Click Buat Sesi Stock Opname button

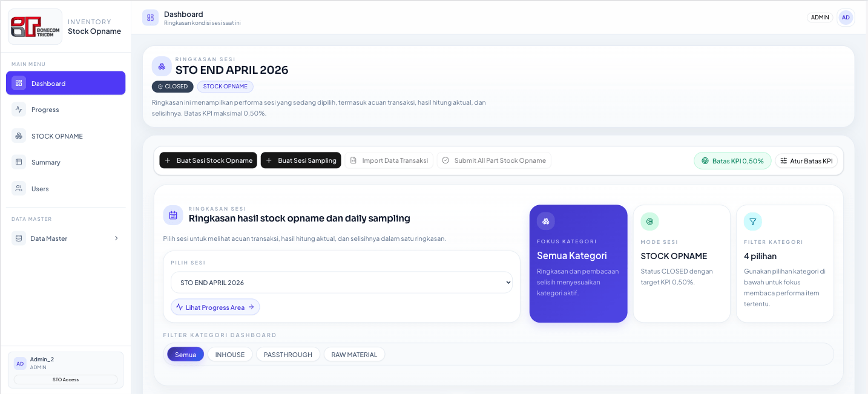click(x=208, y=160)
